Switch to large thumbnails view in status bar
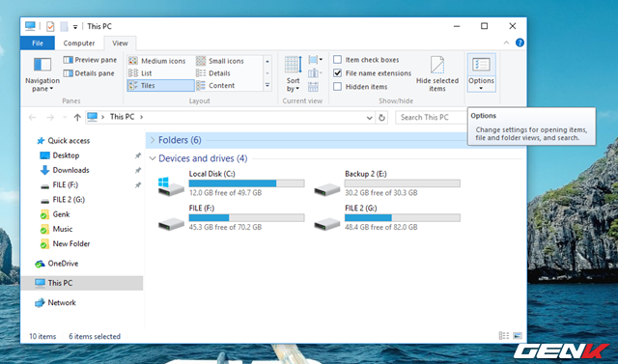 point(518,336)
